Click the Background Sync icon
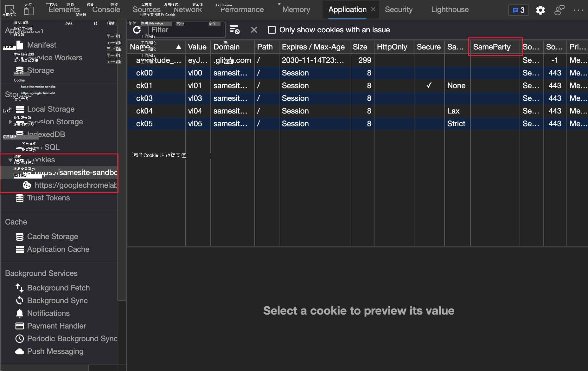This screenshot has width=588, height=371. pos(20,301)
